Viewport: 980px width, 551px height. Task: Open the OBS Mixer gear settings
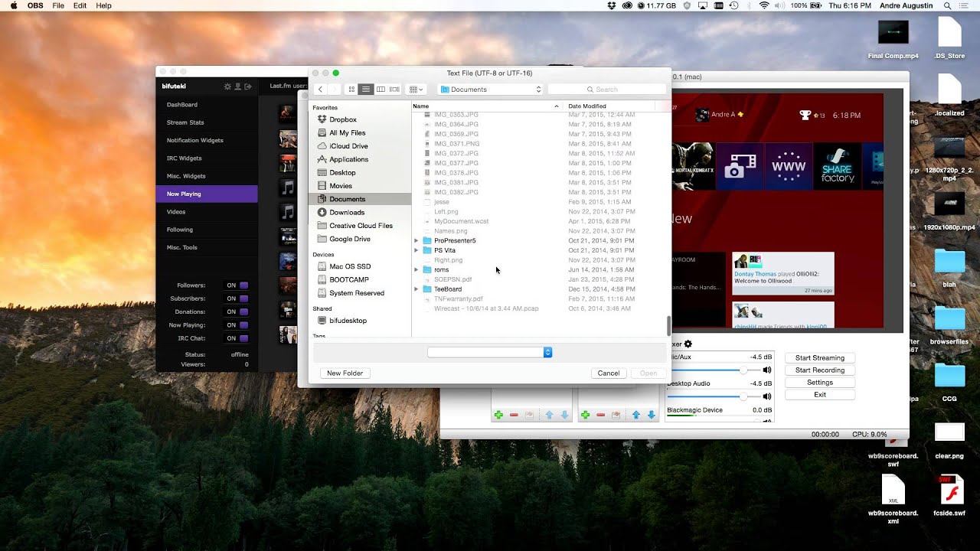[x=688, y=344]
